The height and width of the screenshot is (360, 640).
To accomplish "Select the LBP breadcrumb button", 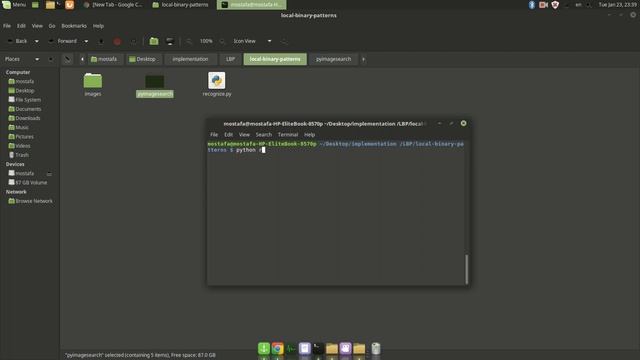I will pyautogui.click(x=230, y=59).
